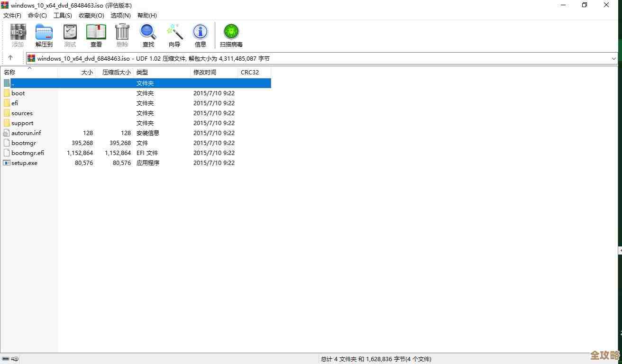
Task: Click the 信息 (Info) icon
Action: (x=200, y=35)
